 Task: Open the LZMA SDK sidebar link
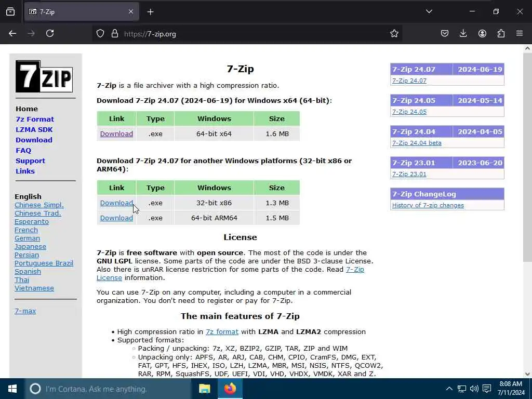coord(34,129)
